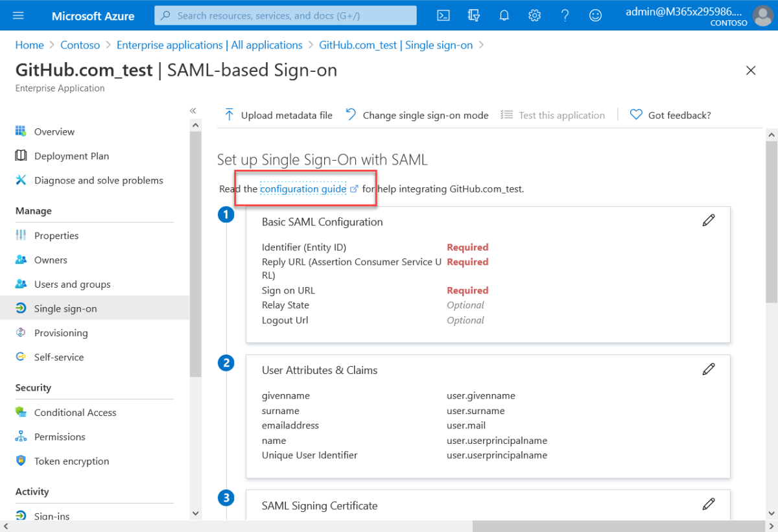Screen dimensions: 778x532
Task: Click the Token encryption shield icon
Action: coord(21,461)
